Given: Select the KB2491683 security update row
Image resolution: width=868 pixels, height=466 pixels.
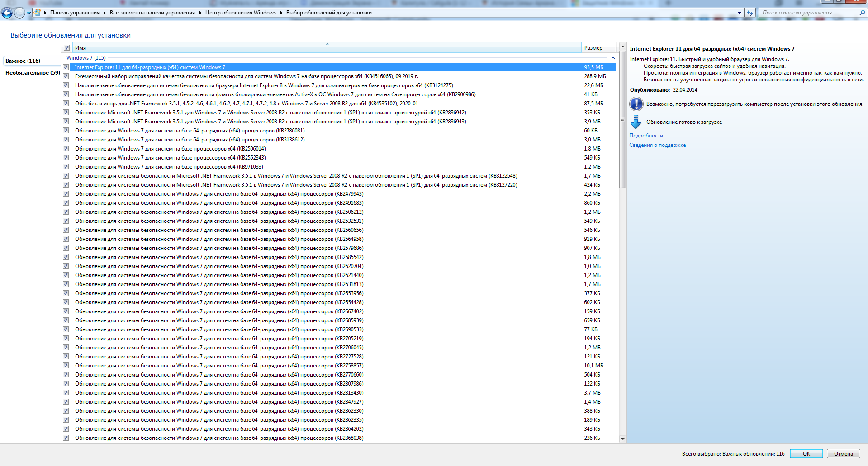Looking at the screenshot, I should pos(339,203).
